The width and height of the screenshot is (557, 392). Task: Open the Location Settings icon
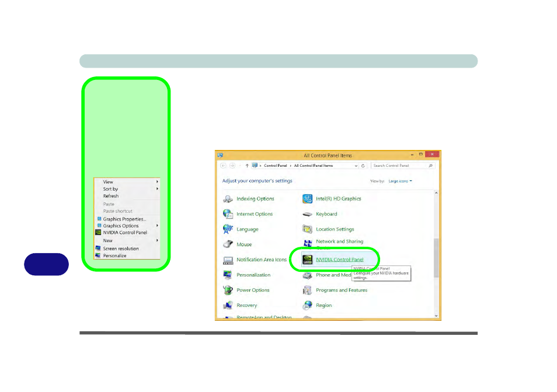[307, 229]
